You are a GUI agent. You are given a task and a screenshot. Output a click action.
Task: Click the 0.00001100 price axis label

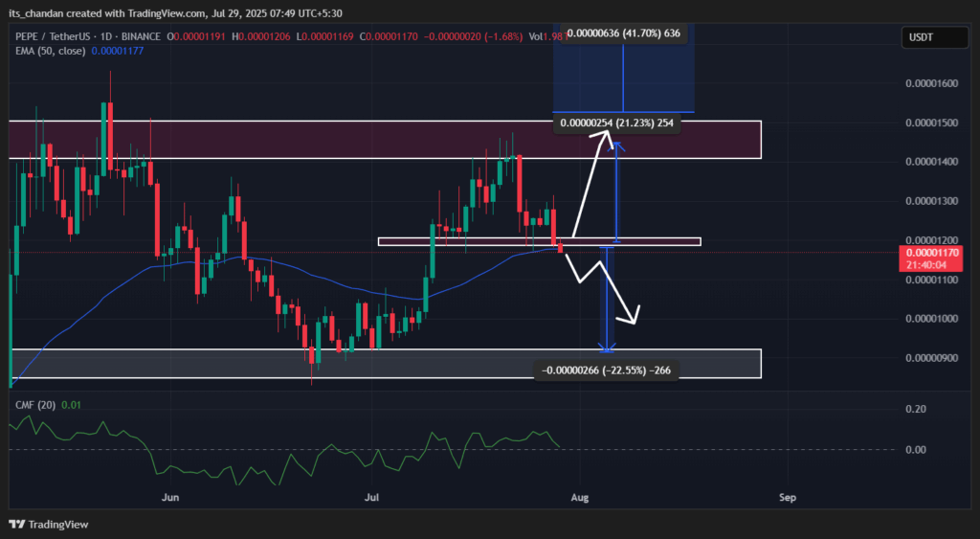[931, 281]
